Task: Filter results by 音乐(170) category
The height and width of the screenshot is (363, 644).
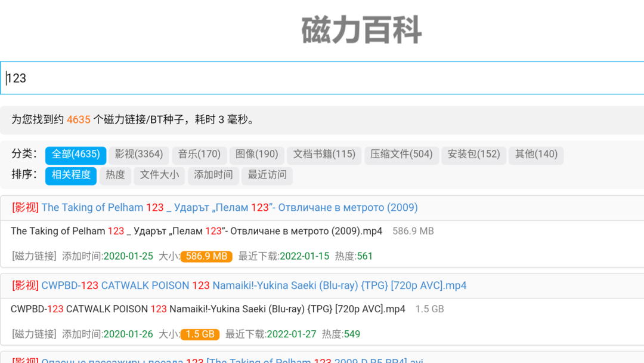Action: pos(199,155)
